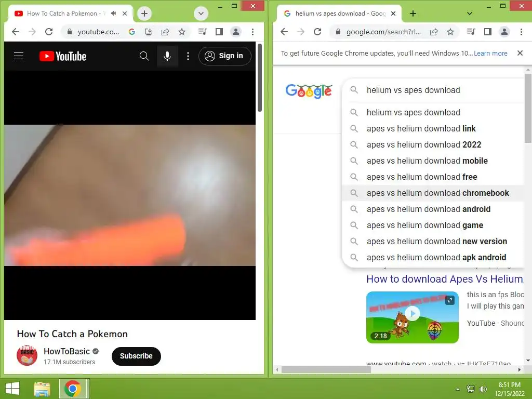Open media controls in Google window

[471, 32]
